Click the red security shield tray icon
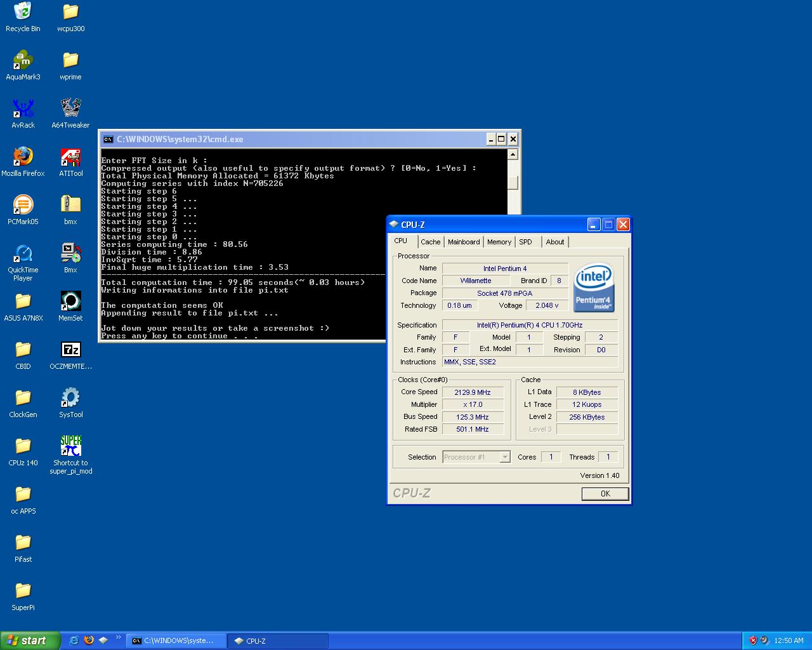 753,640
